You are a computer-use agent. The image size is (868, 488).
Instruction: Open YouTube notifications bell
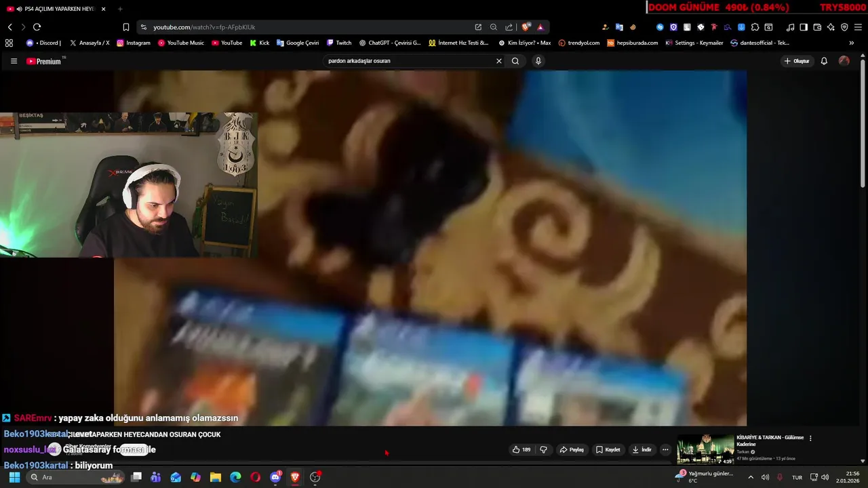click(824, 61)
